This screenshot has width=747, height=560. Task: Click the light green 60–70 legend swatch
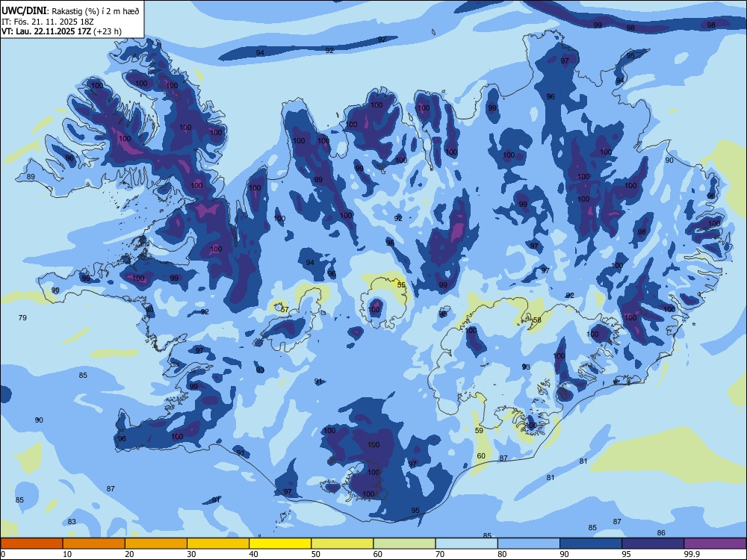click(x=404, y=544)
